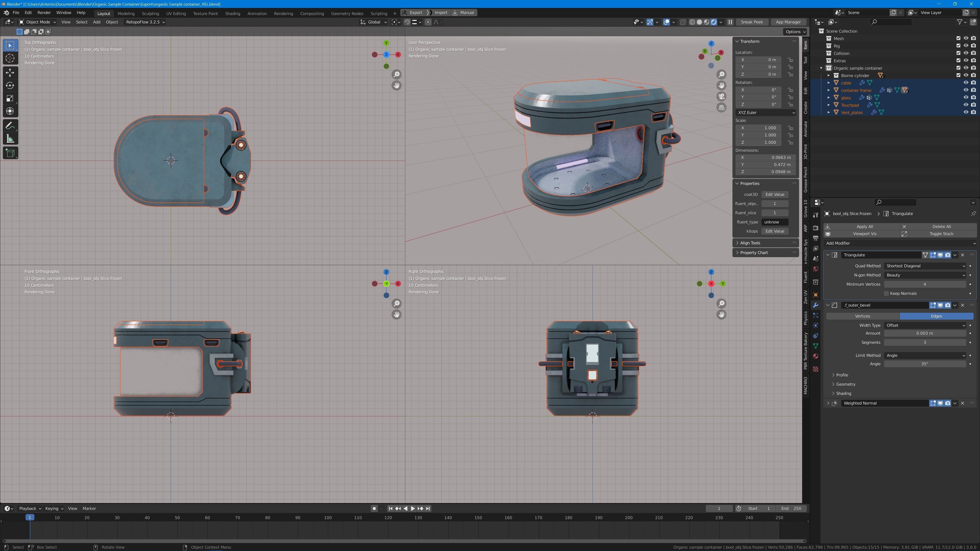Choose the Measure tool
Screen dimensions: 980x551
pos(10,139)
